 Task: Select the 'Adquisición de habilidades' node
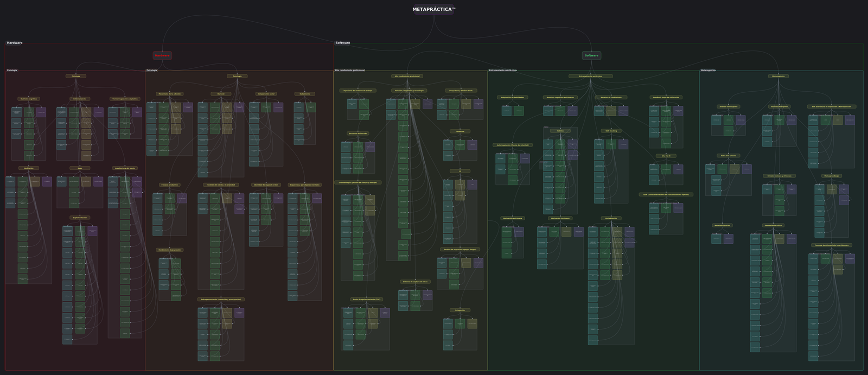(512, 97)
